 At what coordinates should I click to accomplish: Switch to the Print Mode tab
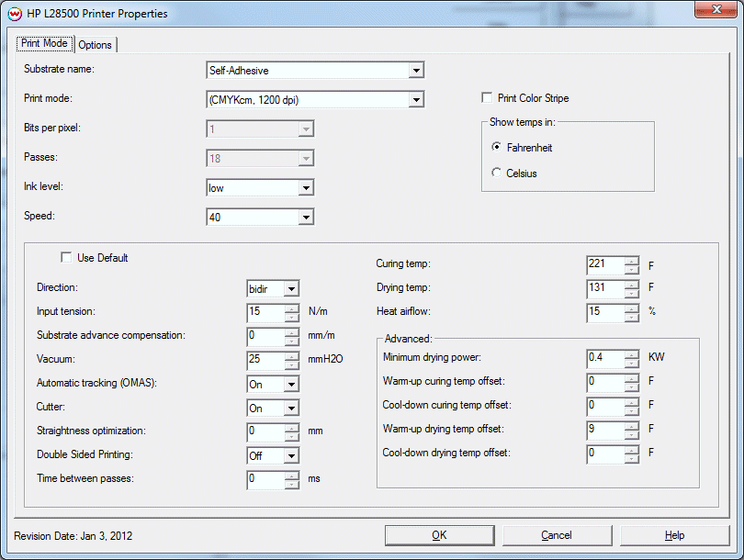(x=45, y=44)
